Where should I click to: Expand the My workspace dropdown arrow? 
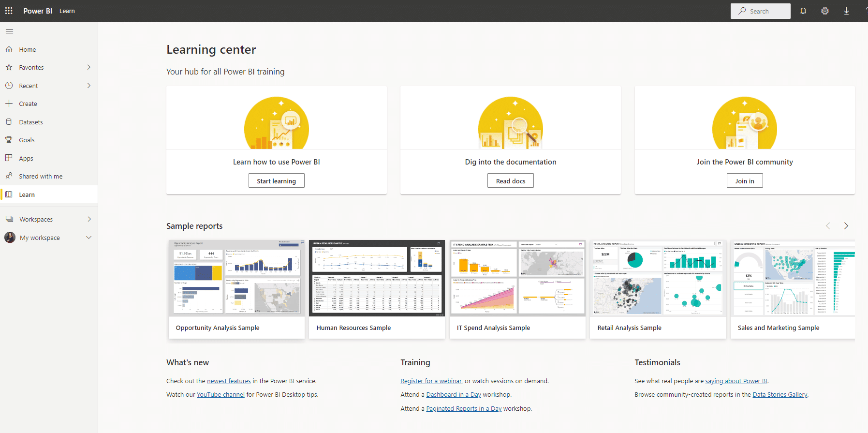(89, 238)
